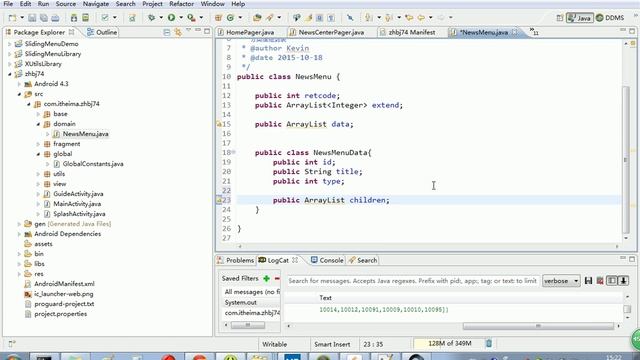Click the green Run toolbar icon
The height and width of the screenshot is (360, 640).
click(x=171, y=18)
